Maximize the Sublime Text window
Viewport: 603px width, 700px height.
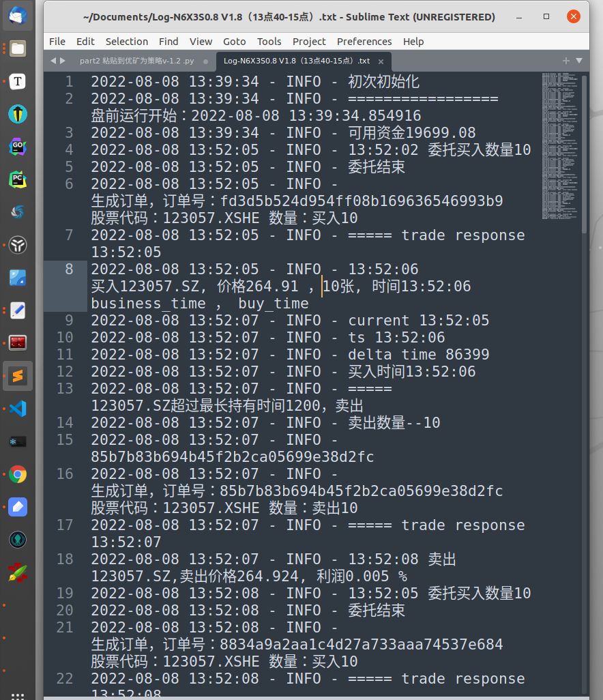546,16
